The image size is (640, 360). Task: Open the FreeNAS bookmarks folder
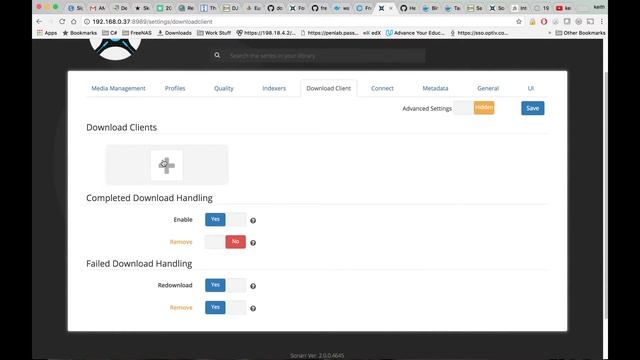pos(137,33)
